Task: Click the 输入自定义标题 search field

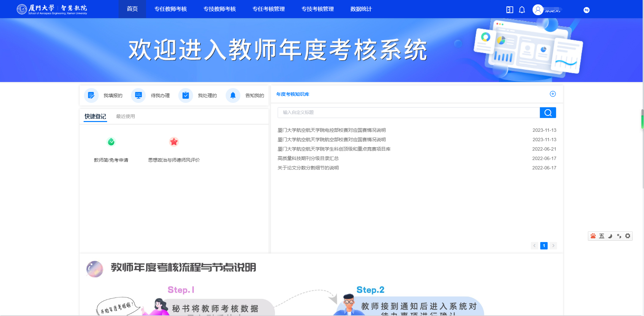Action: coord(408,113)
